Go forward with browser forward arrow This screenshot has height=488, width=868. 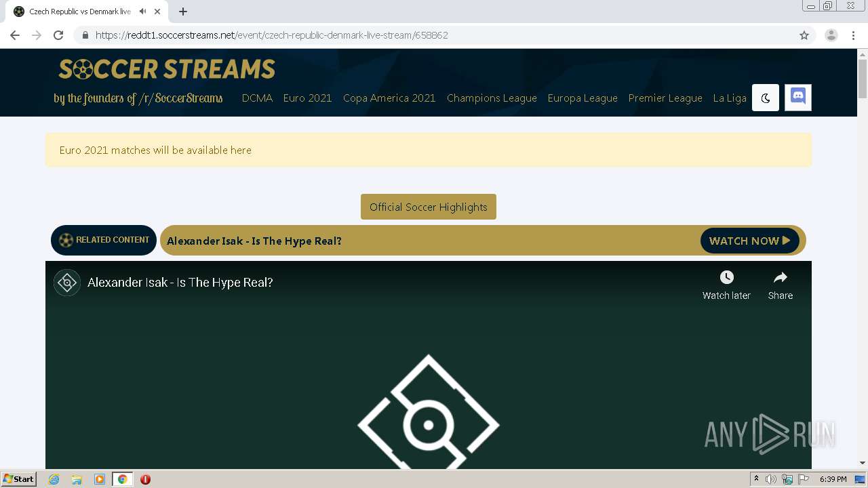tap(37, 35)
